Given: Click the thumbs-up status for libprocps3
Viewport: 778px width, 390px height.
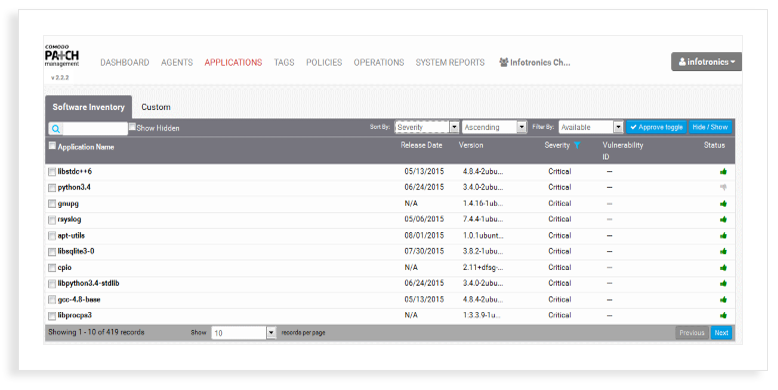Looking at the screenshot, I should pos(723,316).
